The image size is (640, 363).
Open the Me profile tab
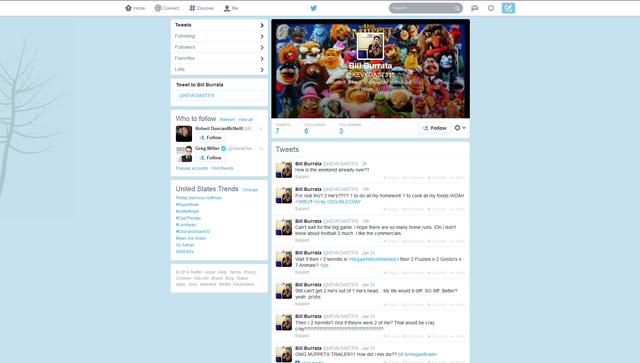click(x=231, y=8)
